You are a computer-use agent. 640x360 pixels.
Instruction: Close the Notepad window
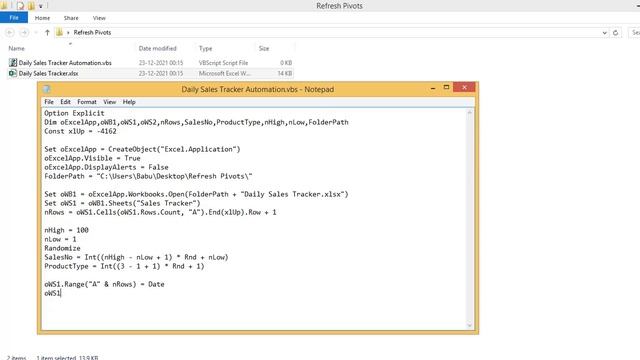click(x=464, y=87)
